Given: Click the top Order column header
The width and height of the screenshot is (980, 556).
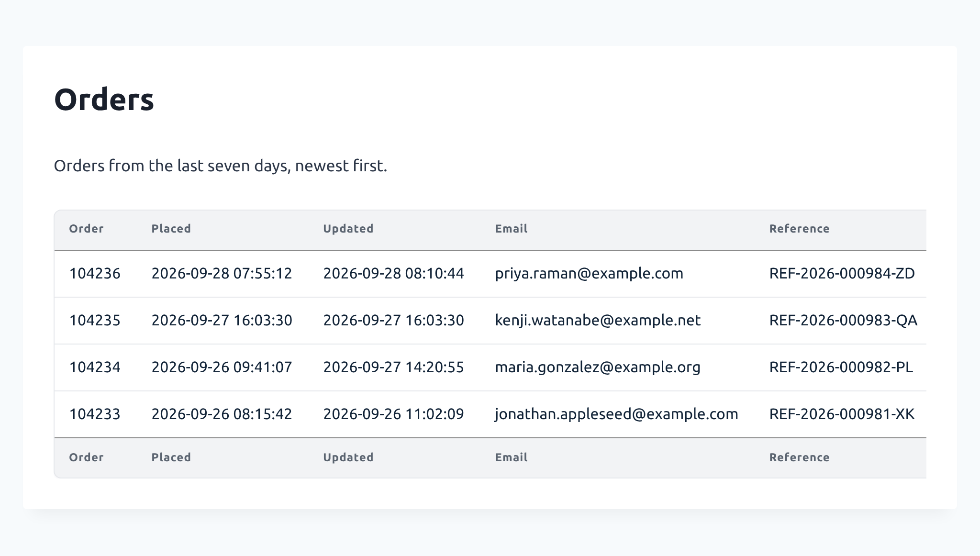Looking at the screenshot, I should click(86, 229).
